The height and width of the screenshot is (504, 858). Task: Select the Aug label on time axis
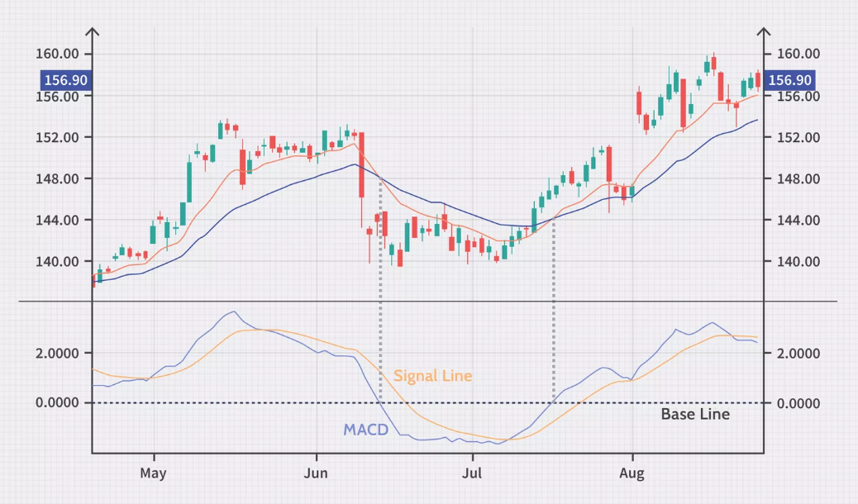[x=632, y=473]
